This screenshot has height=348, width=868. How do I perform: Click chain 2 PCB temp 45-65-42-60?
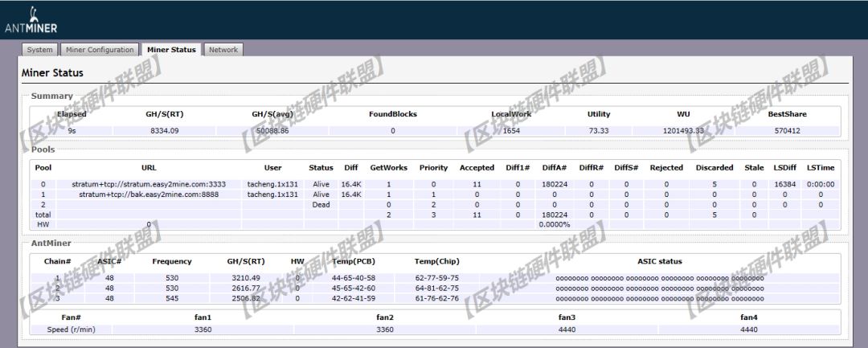tap(354, 289)
